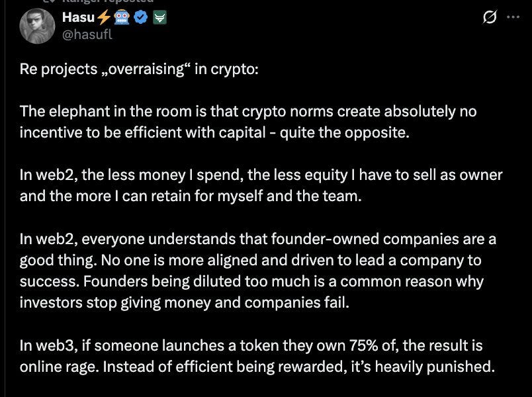Click the 'founder-owned companies' paragraph
The height and width of the screenshot is (397, 532).
coord(258,270)
